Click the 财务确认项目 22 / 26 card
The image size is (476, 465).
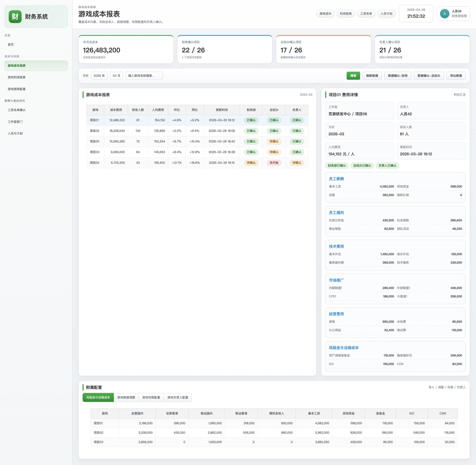click(x=225, y=49)
